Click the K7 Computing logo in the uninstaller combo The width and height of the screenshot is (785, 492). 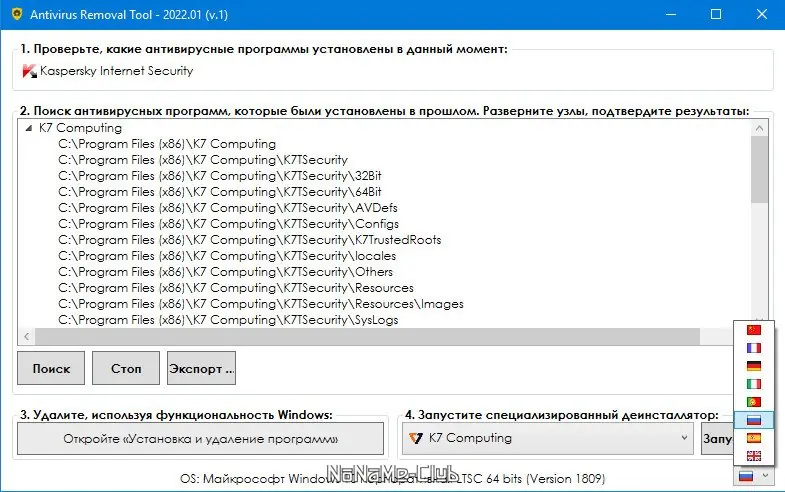tap(416, 438)
